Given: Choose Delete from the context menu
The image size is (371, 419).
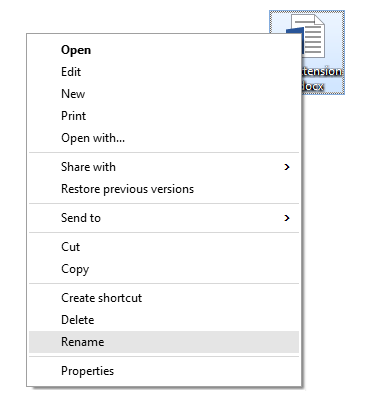Looking at the screenshot, I should click(164, 320).
